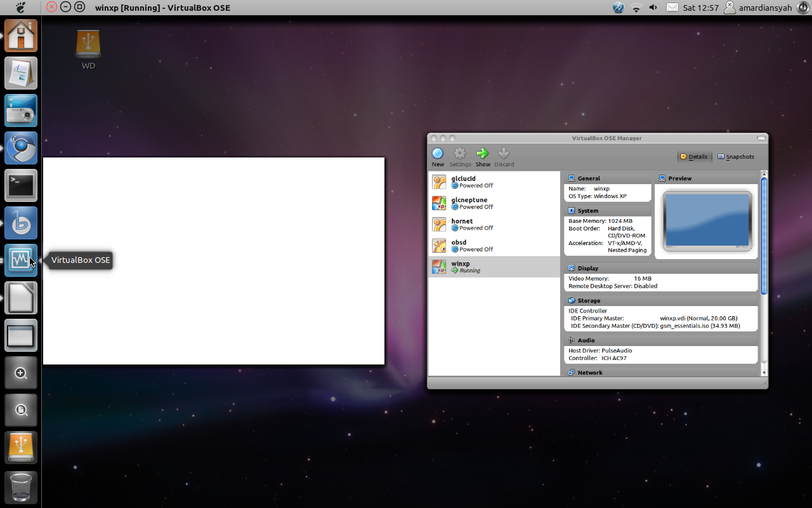The height and width of the screenshot is (508, 812).
Task: Open the USB drive dock icon
Action: coord(21,448)
